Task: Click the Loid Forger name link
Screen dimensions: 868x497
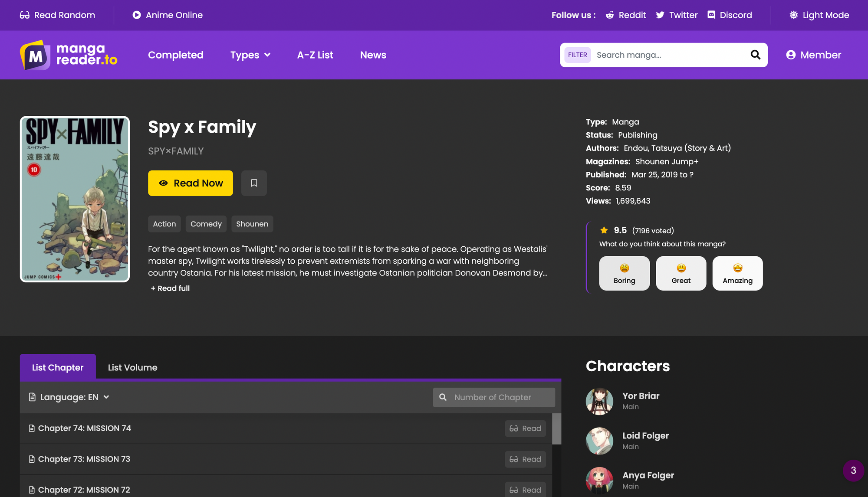Action: tap(646, 436)
